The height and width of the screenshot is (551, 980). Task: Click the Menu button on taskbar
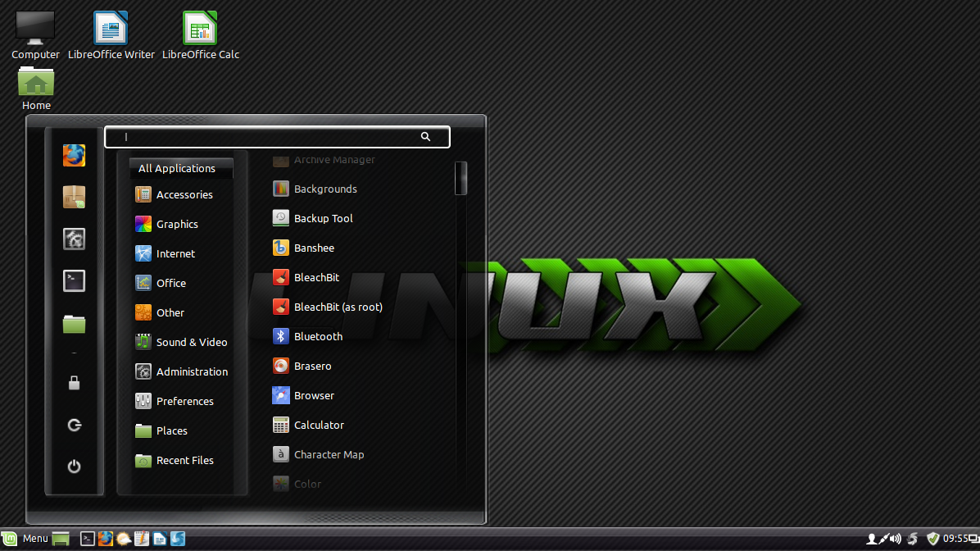(25, 539)
